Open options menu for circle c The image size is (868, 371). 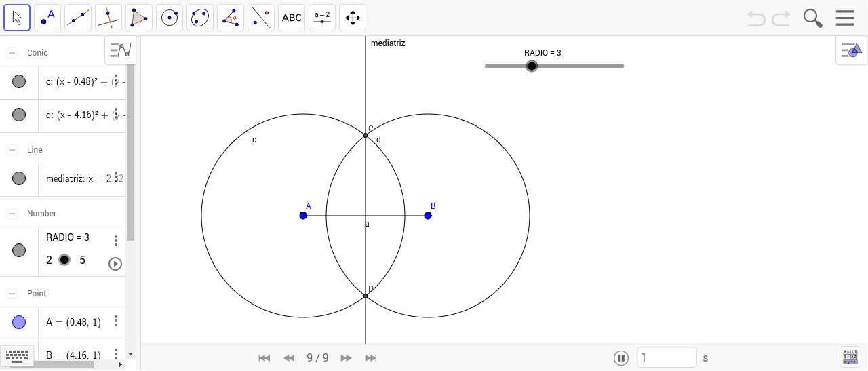click(x=116, y=81)
